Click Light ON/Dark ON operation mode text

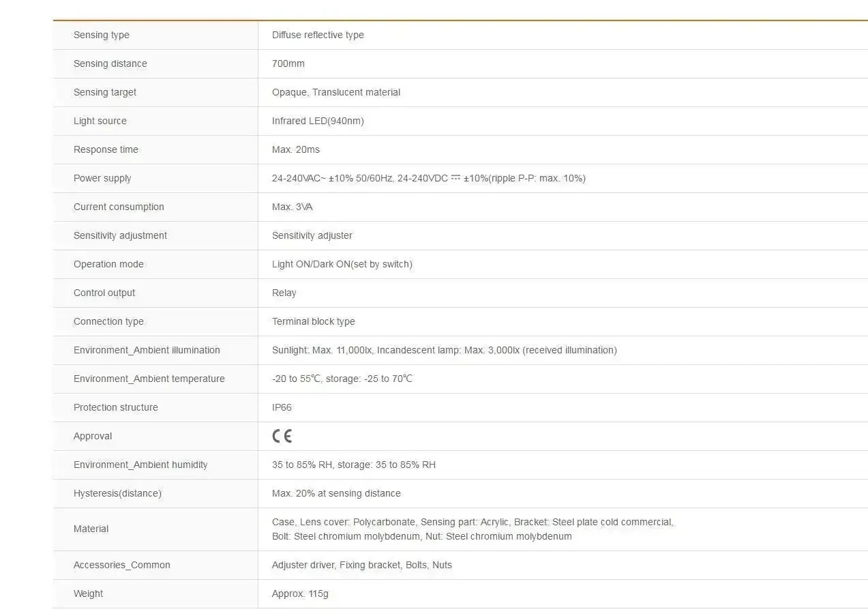311,264
